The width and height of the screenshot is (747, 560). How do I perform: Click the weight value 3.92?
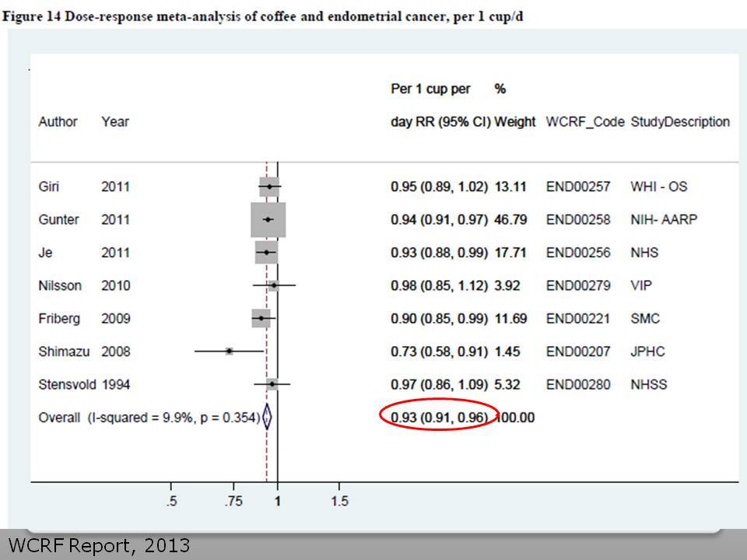click(507, 285)
